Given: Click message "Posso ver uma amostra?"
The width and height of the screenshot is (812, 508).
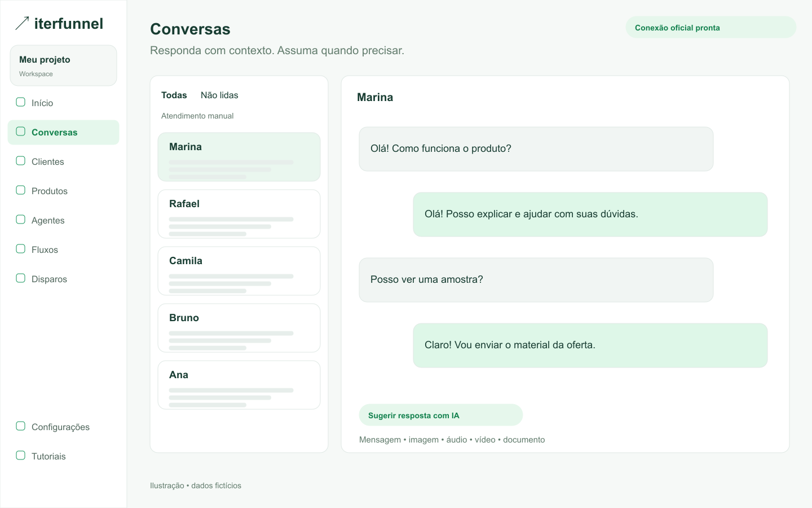Looking at the screenshot, I should [x=536, y=280].
